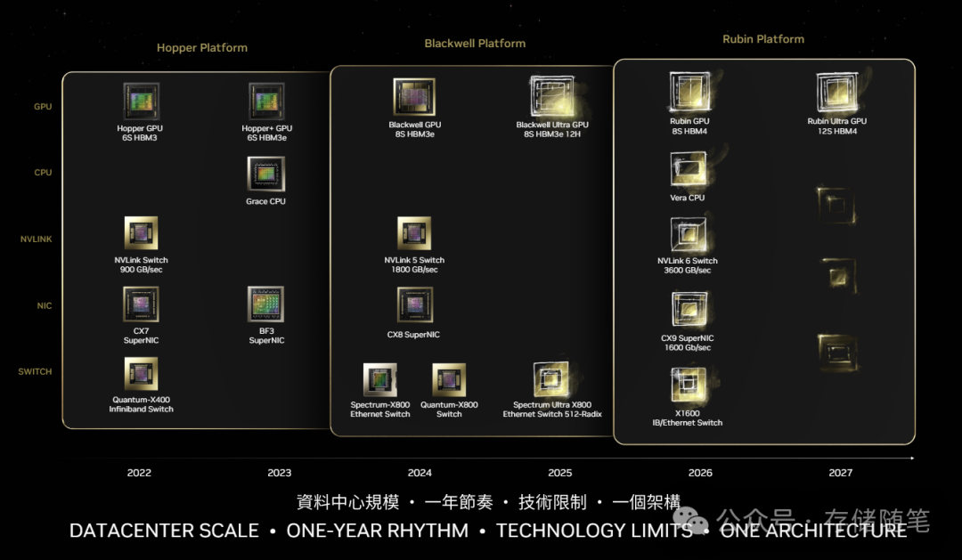Click the Chinese text 資料中心規模

click(348, 502)
